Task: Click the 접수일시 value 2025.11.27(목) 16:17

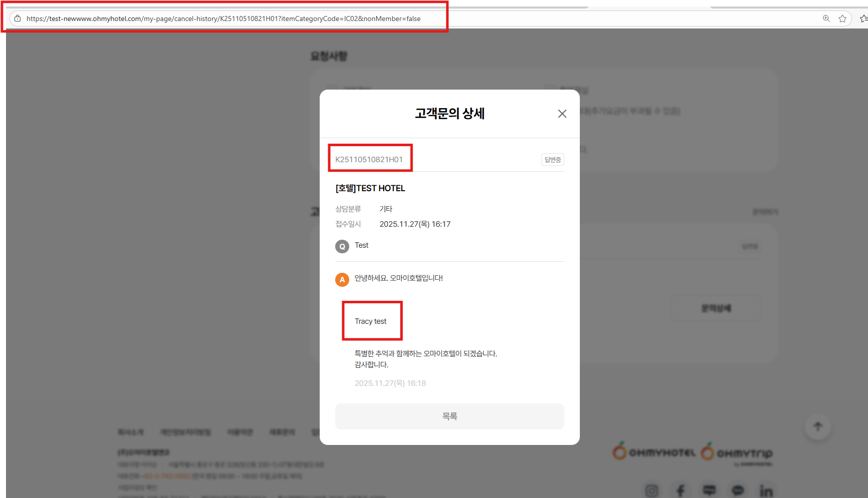Action: coord(415,224)
